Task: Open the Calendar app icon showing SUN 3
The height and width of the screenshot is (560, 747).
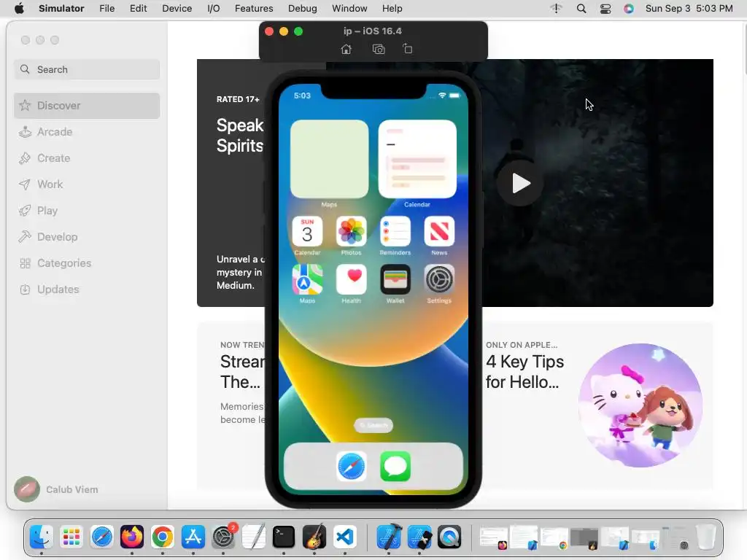Action: pos(307,231)
